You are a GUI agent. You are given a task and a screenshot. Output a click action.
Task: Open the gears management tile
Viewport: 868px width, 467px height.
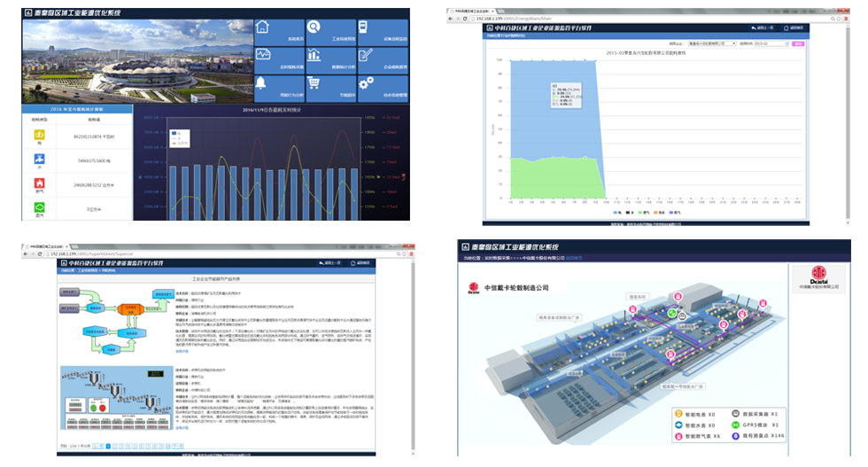tap(382, 86)
